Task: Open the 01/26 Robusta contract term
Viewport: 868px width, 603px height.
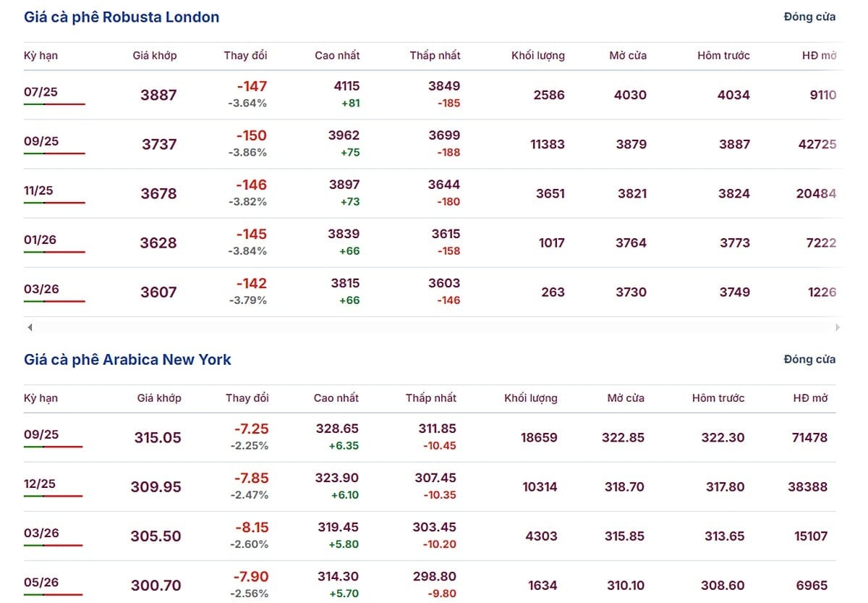Action: click(x=38, y=240)
